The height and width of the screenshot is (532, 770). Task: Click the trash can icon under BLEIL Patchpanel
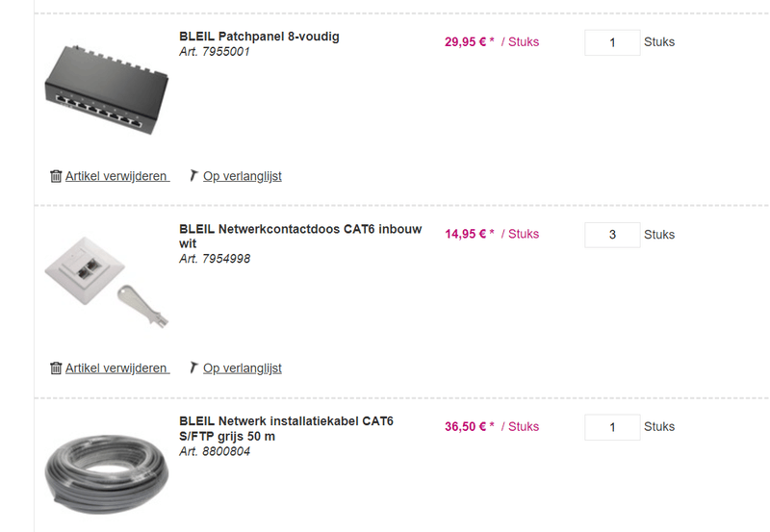(56, 176)
